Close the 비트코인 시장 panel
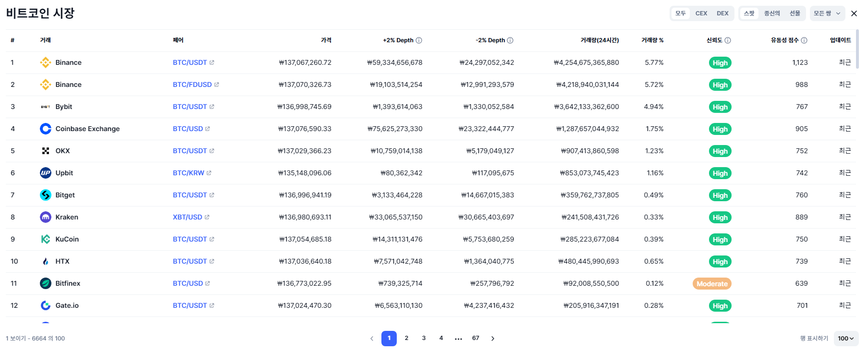This screenshot has height=352, width=868. [854, 13]
